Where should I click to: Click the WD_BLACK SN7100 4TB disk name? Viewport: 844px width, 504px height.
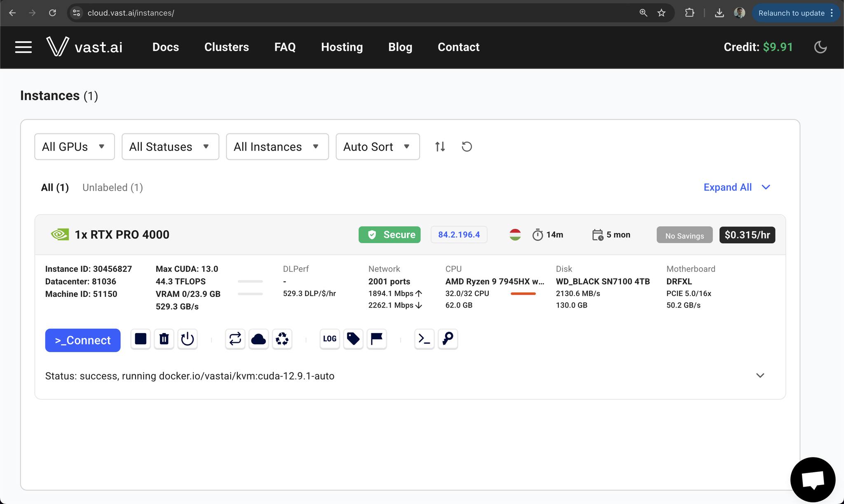(603, 282)
